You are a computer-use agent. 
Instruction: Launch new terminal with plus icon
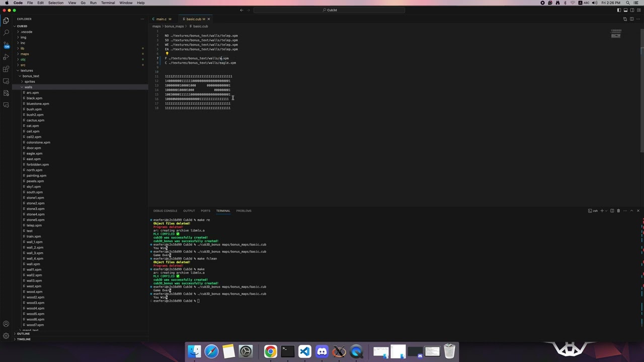(x=602, y=211)
